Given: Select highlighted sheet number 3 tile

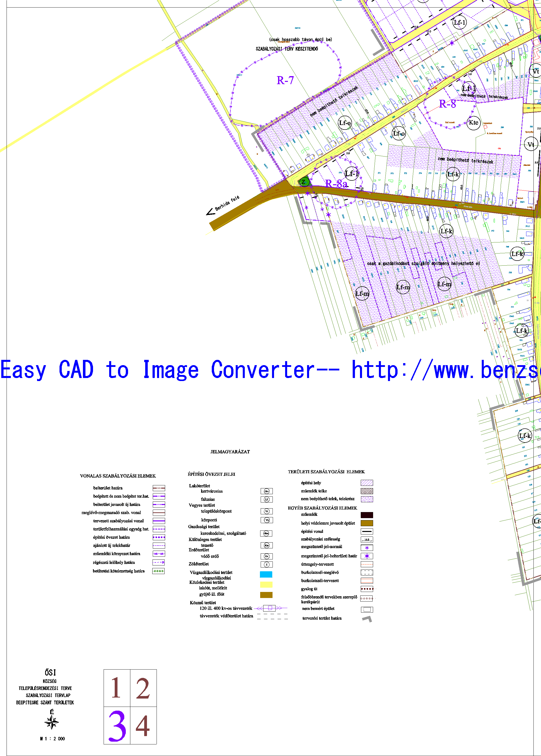Looking at the screenshot, I should (116, 726).
